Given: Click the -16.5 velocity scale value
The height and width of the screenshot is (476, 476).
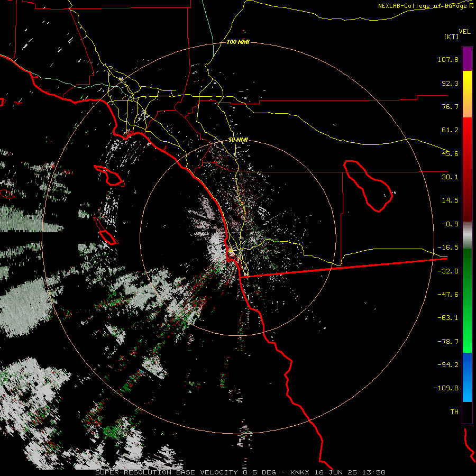Looking at the screenshot, I should point(448,248).
